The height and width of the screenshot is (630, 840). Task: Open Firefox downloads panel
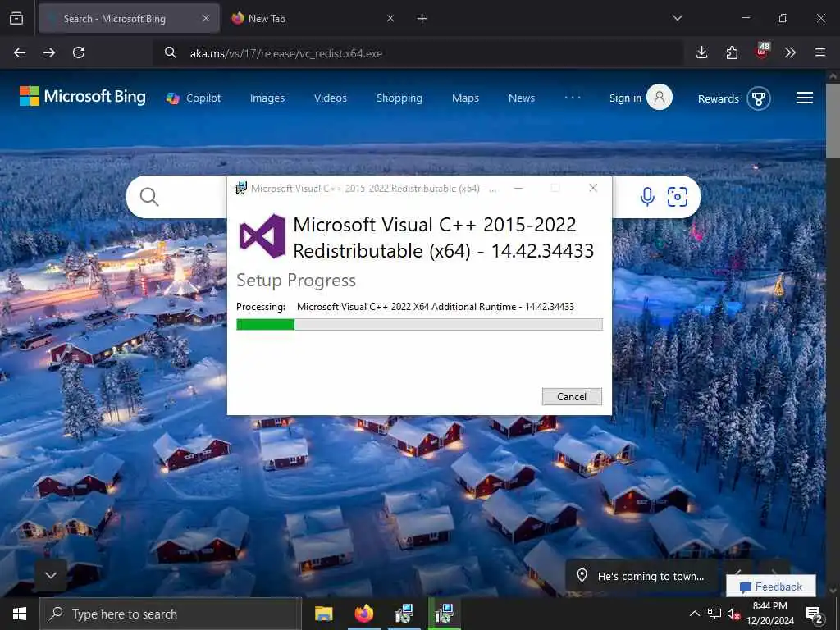[702, 52]
